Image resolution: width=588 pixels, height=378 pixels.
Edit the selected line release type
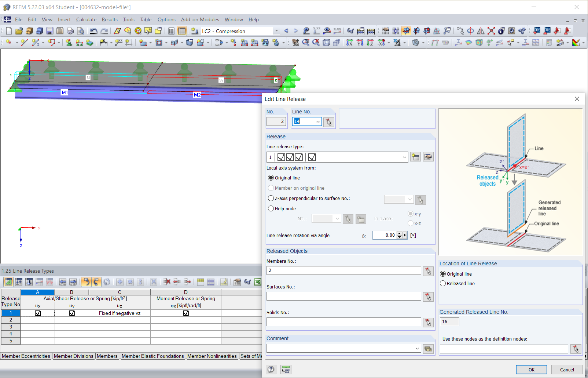[x=428, y=157]
